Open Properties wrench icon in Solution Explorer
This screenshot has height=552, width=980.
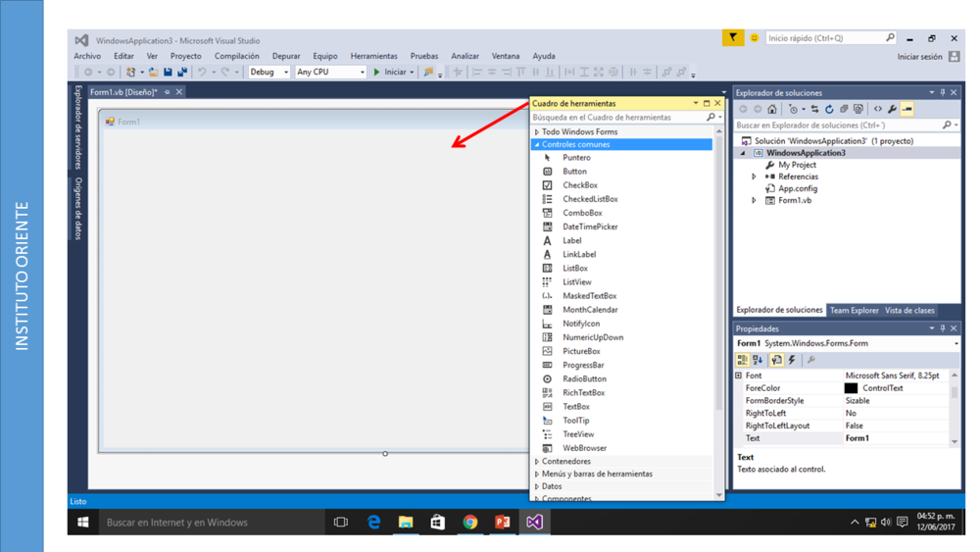coord(892,110)
